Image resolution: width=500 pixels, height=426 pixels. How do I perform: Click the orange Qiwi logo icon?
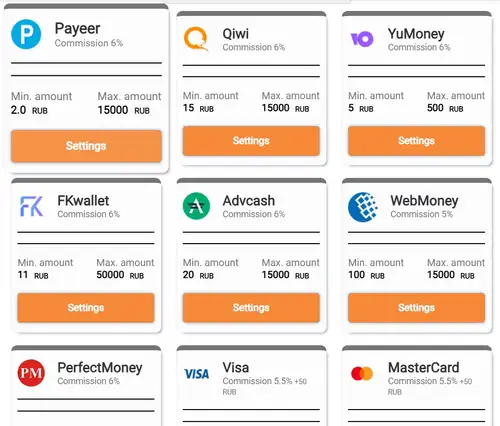coord(196,39)
